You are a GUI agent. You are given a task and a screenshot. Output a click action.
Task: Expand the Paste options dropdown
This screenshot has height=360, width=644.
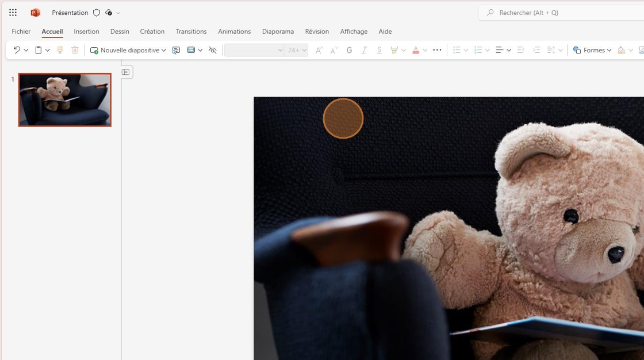[48, 50]
